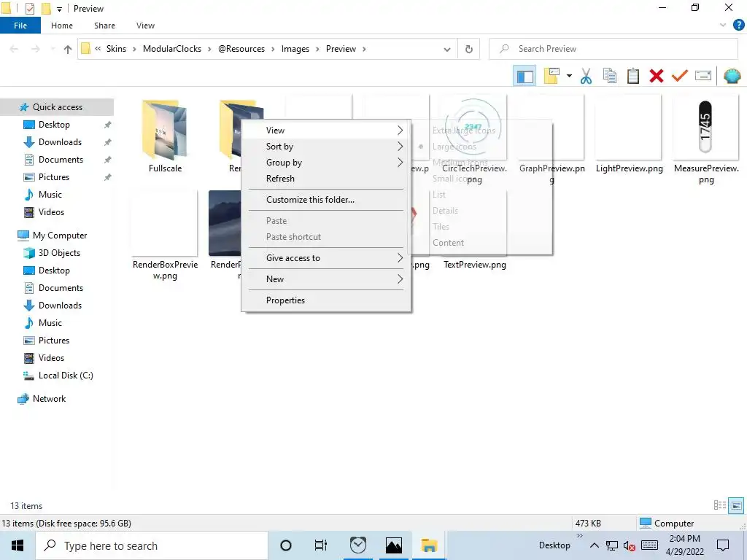Open pinned Downloads under Quick access

click(x=60, y=142)
